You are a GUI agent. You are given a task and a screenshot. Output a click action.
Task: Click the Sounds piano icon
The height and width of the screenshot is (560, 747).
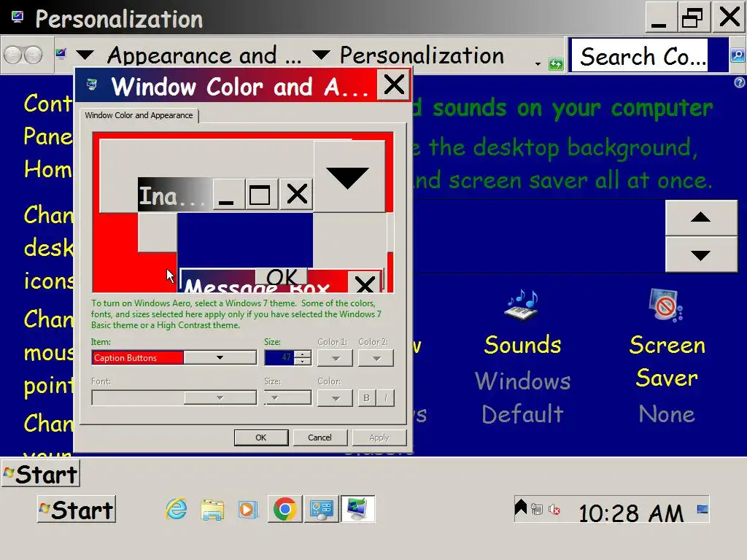[522, 306]
